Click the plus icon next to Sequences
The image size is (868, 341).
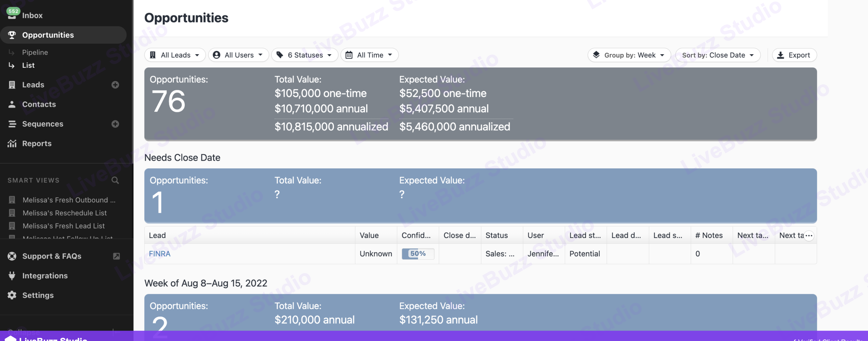tap(115, 124)
